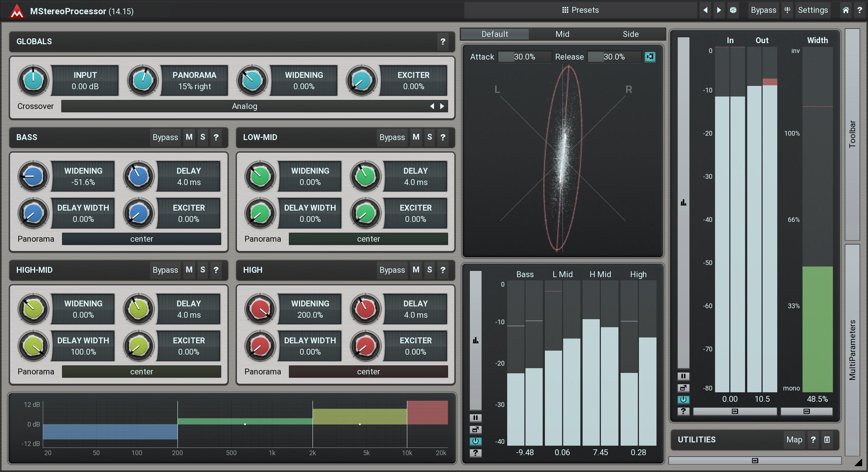Solo the High band with S
This screenshot has height=472, width=868.
[x=430, y=270]
